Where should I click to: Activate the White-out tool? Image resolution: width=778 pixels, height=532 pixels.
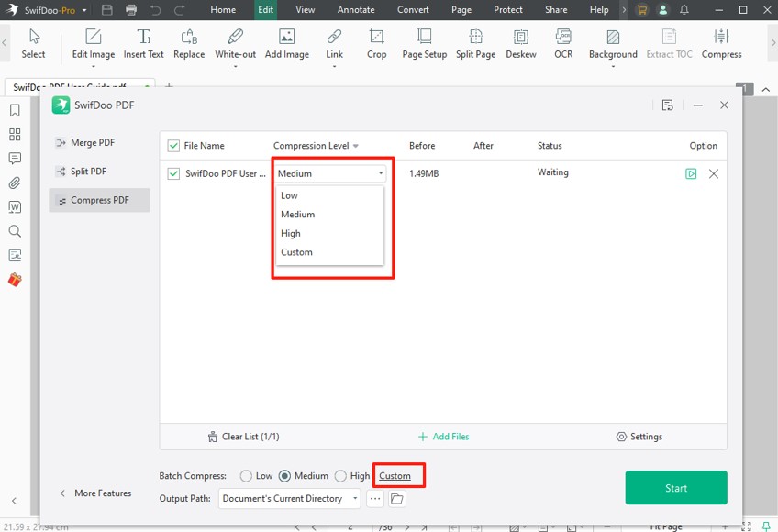coord(235,44)
